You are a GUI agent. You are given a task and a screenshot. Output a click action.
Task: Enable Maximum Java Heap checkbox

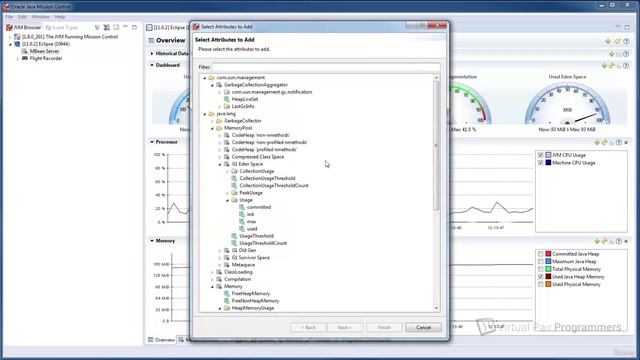(x=540, y=262)
